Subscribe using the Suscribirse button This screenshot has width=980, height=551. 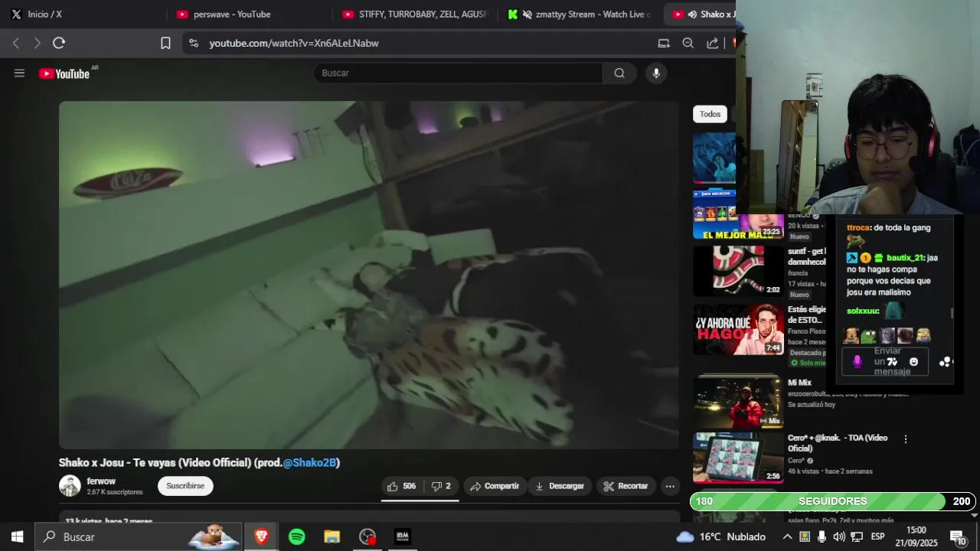point(185,486)
